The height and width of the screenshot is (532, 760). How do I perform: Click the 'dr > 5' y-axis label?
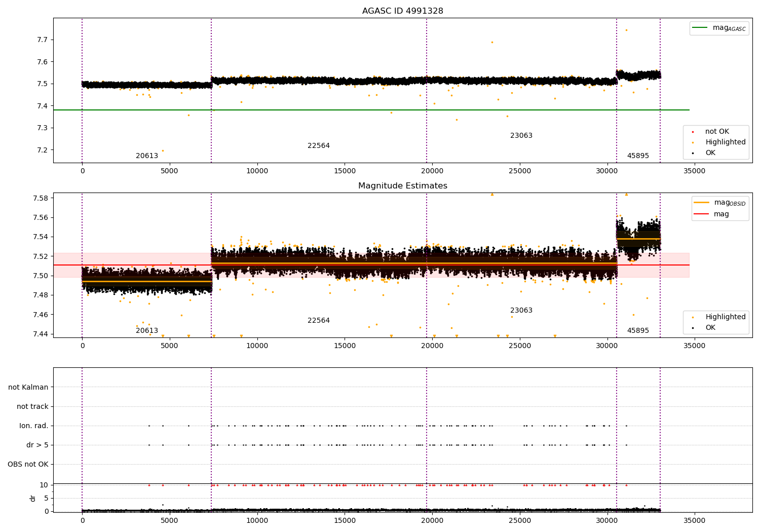[x=37, y=445]
